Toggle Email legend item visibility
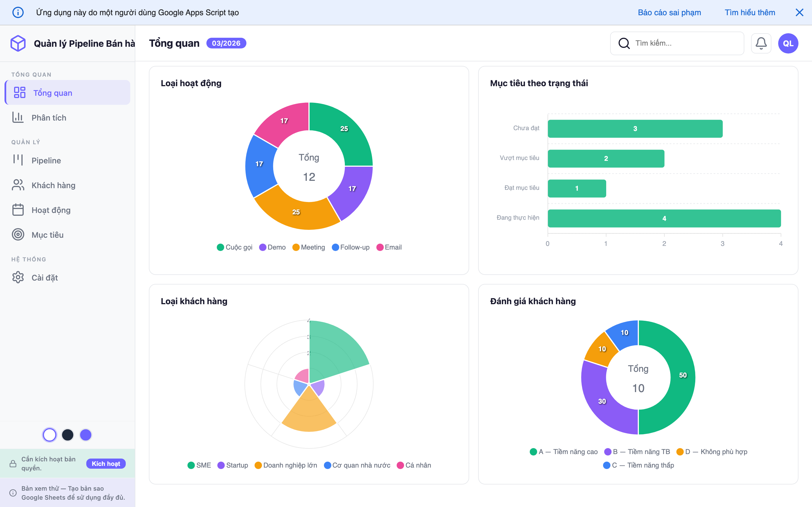812x507 pixels. point(389,247)
